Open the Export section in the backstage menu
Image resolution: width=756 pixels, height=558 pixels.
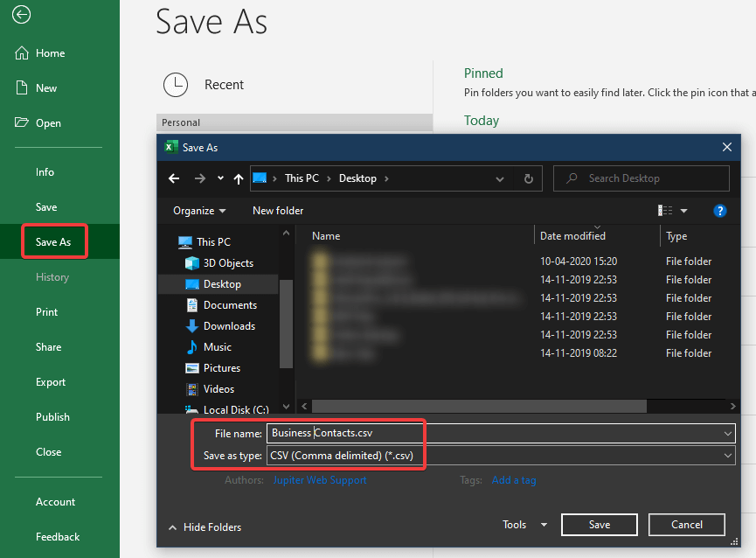(x=51, y=381)
